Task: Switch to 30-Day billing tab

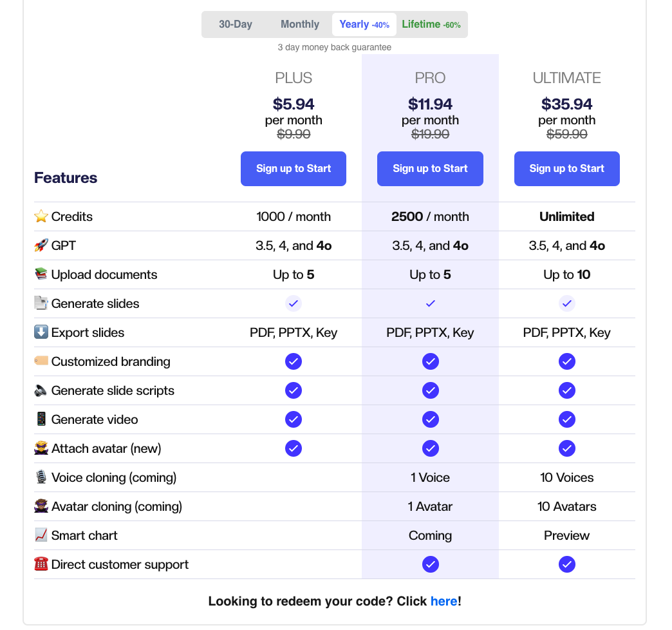Action: [x=236, y=24]
